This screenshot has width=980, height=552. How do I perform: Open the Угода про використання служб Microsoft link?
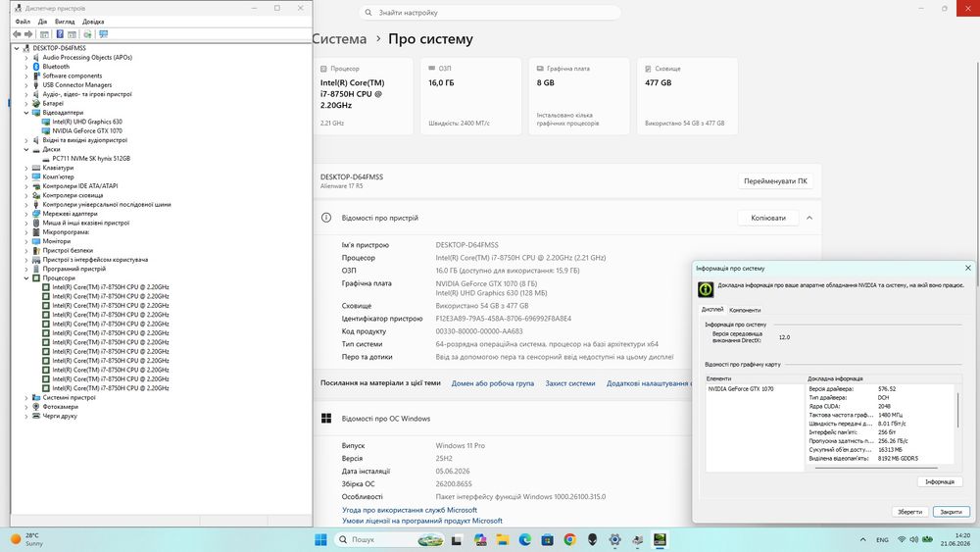410,510
